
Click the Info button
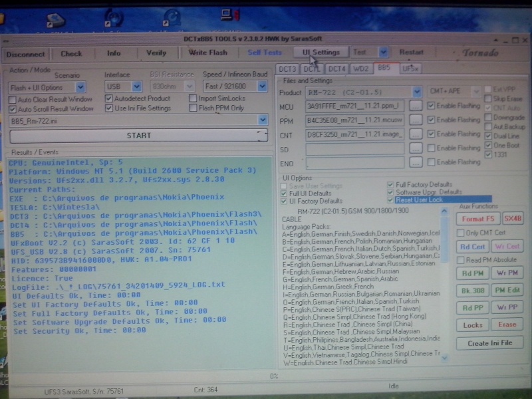coord(114,53)
